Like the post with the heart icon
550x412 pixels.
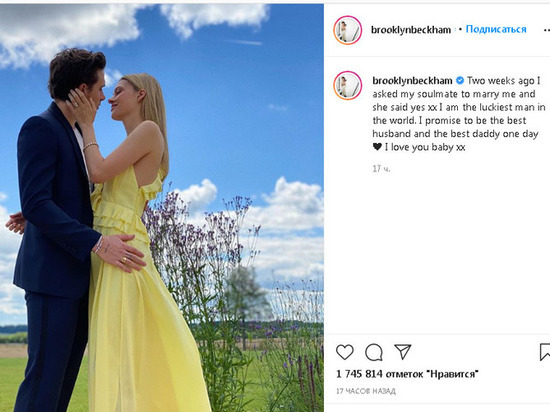[345, 352]
